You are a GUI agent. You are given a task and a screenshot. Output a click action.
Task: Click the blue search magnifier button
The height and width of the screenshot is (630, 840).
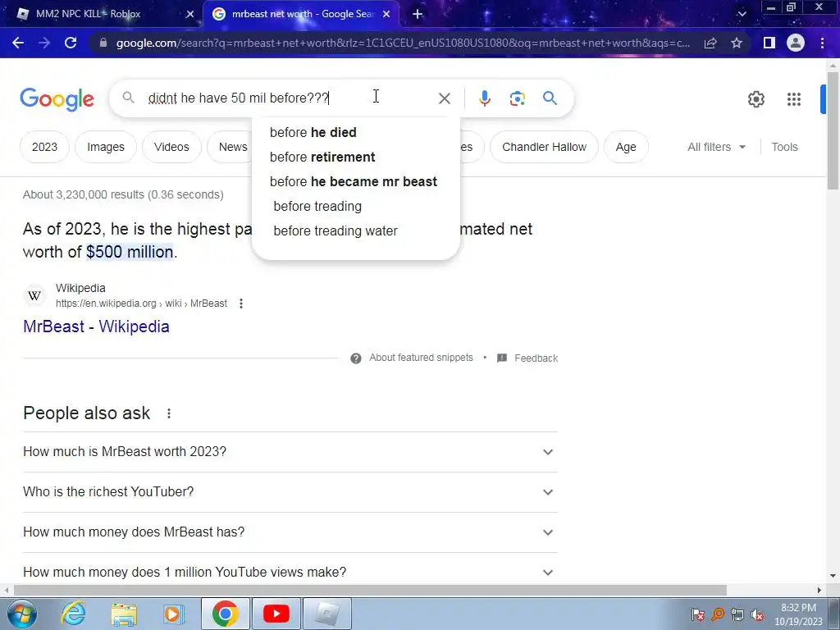coord(550,98)
